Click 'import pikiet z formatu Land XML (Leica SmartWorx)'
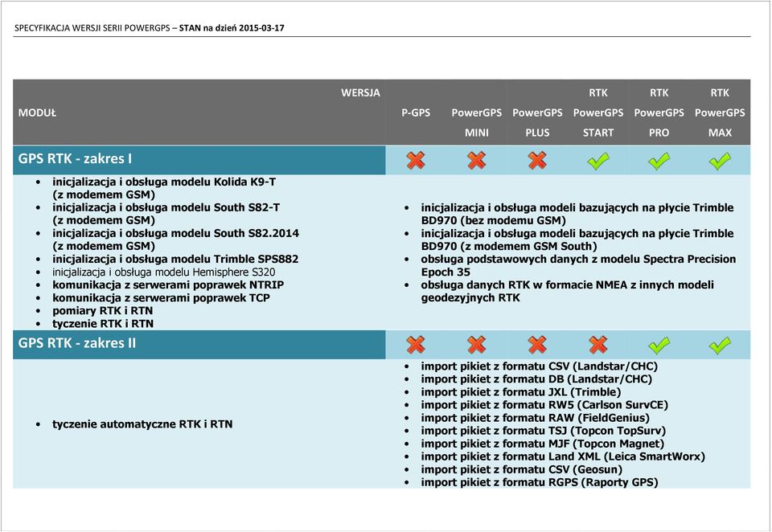Screen dimensions: 772x532 [x=563, y=456]
